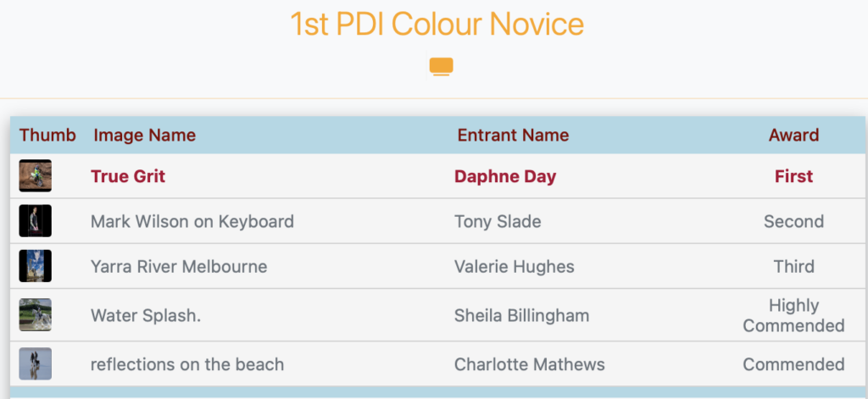The width and height of the screenshot is (868, 399).
Task: Select the Mark Wilson on Keyboard entry
Action: 192,221
